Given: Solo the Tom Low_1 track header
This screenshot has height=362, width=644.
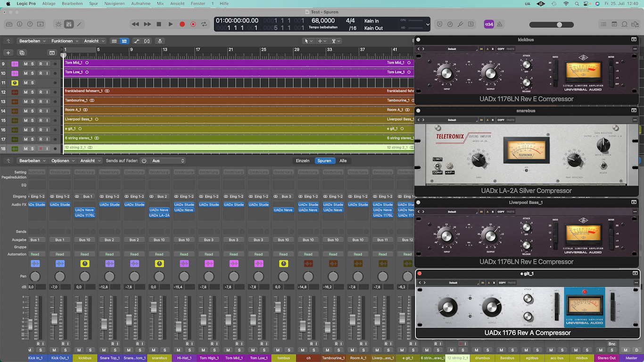Looking at the screenshot, I should point(33,73).
